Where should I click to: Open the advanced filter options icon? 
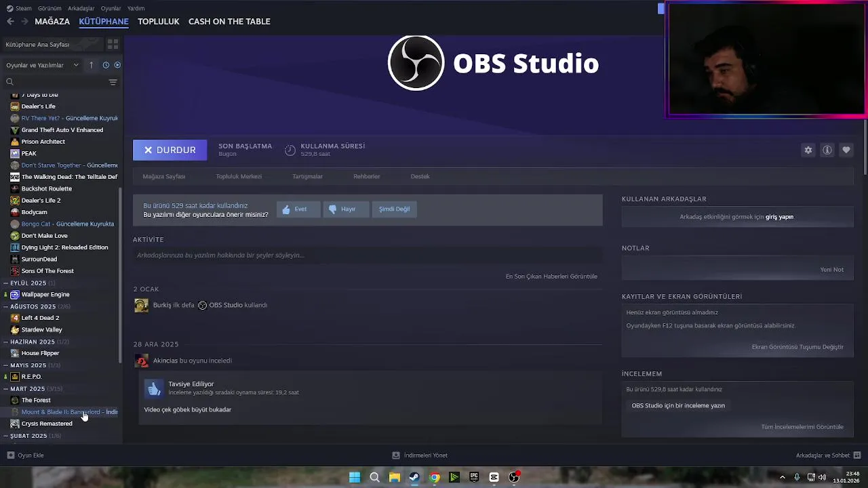(x=113, y=82)
